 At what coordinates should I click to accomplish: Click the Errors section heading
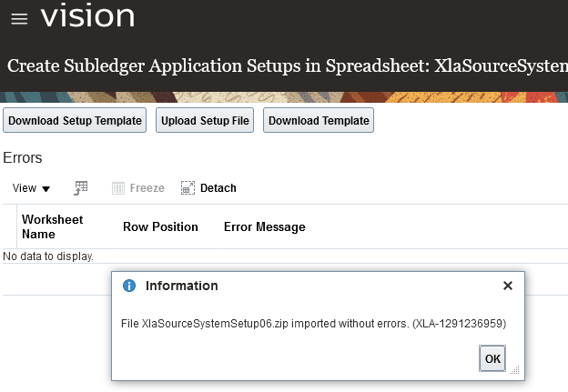coord(23,158)
